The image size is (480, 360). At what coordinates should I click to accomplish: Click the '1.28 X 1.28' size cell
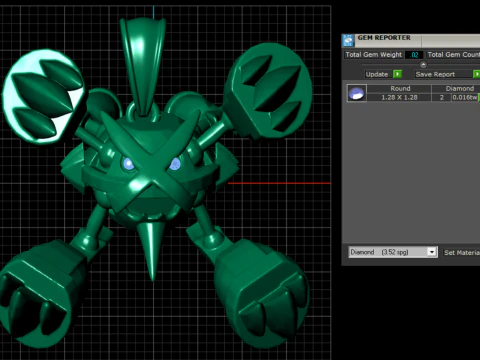click(399, 97)
